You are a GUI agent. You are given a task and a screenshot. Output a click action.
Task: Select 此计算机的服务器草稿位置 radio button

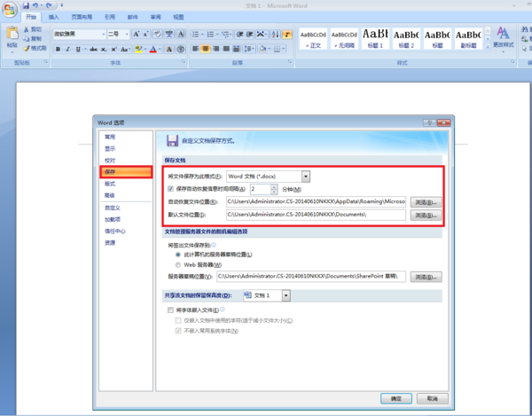(178, 255)
